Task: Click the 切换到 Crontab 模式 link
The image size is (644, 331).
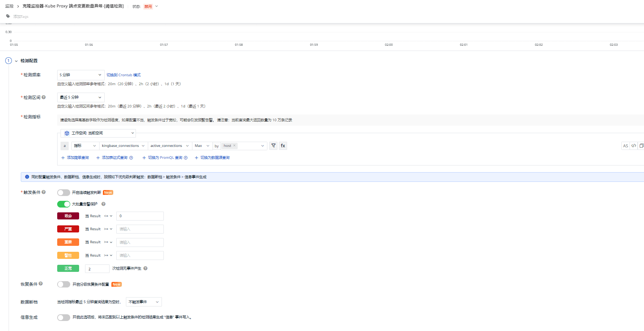Action: 124,75
